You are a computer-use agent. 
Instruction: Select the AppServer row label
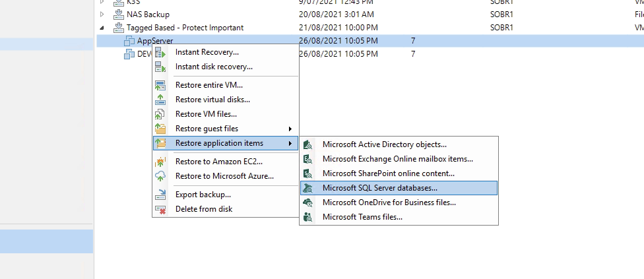[155, 41]
